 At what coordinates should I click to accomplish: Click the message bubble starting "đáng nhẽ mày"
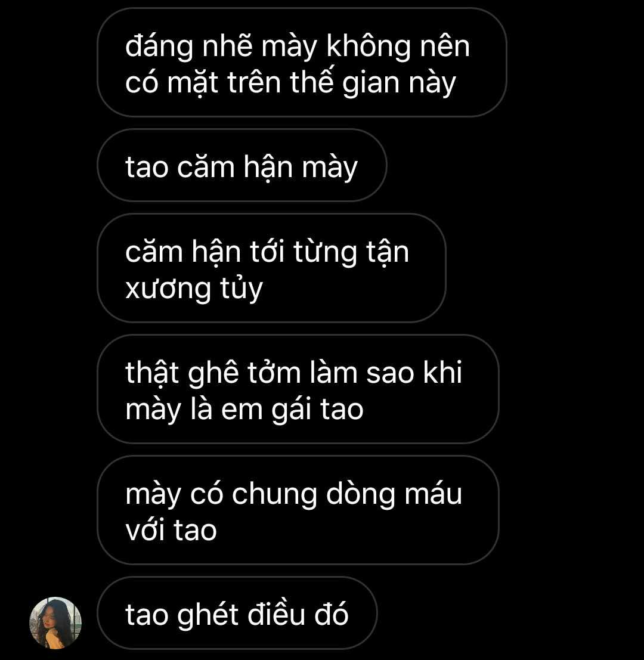[x=302, y=62]
